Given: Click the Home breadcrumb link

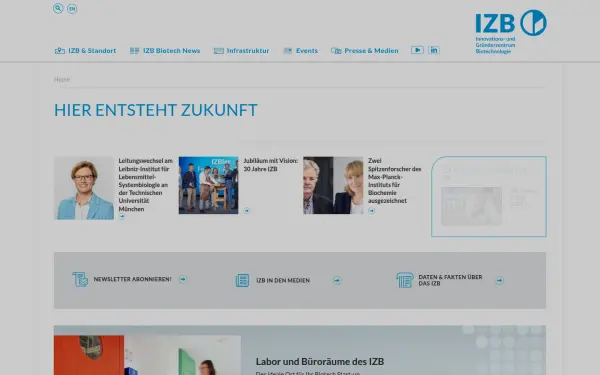Looking at the screenshot, I should point(62,79).
